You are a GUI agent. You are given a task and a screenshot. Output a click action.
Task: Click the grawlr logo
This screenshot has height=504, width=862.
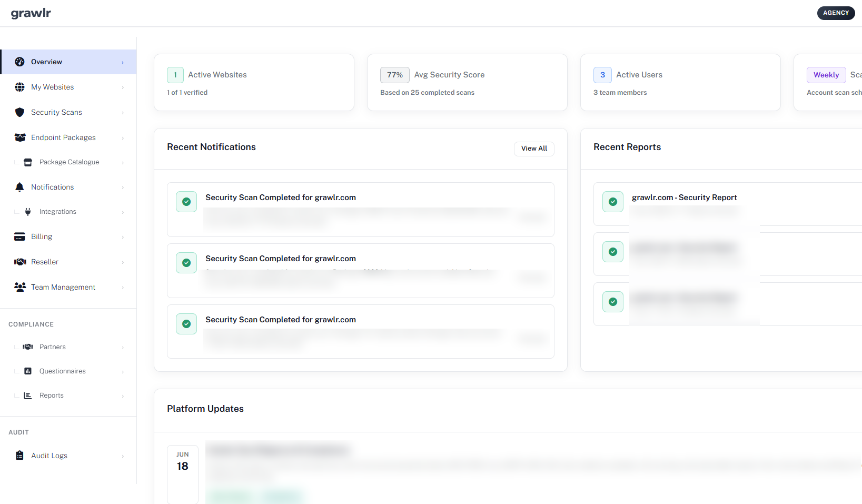(31, 13)
